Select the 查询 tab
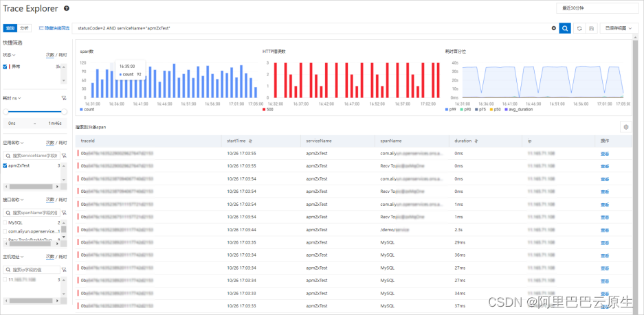This screenshot has width=644, height=315. (x=10, y=28)
